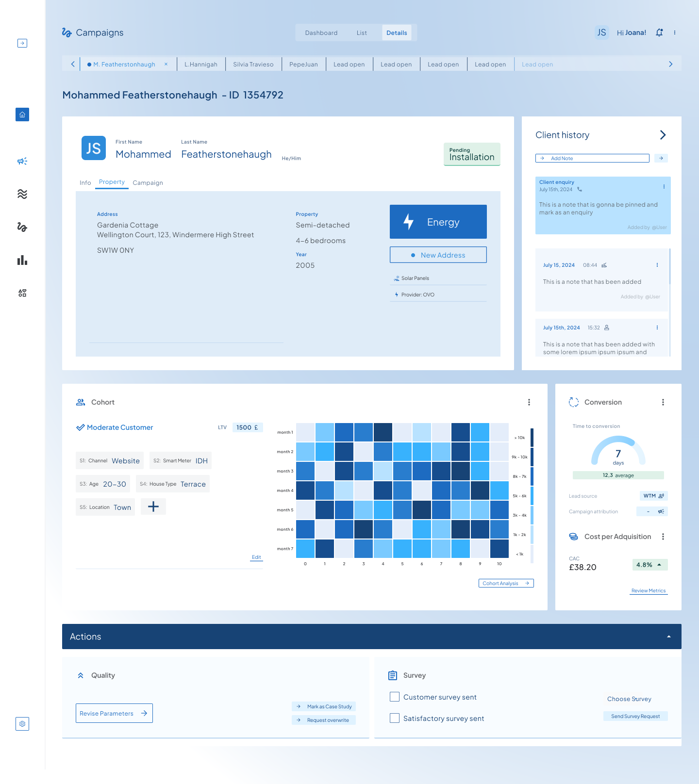Click Edit link under cohort segments
699x784 pixels.
point(256,557)
